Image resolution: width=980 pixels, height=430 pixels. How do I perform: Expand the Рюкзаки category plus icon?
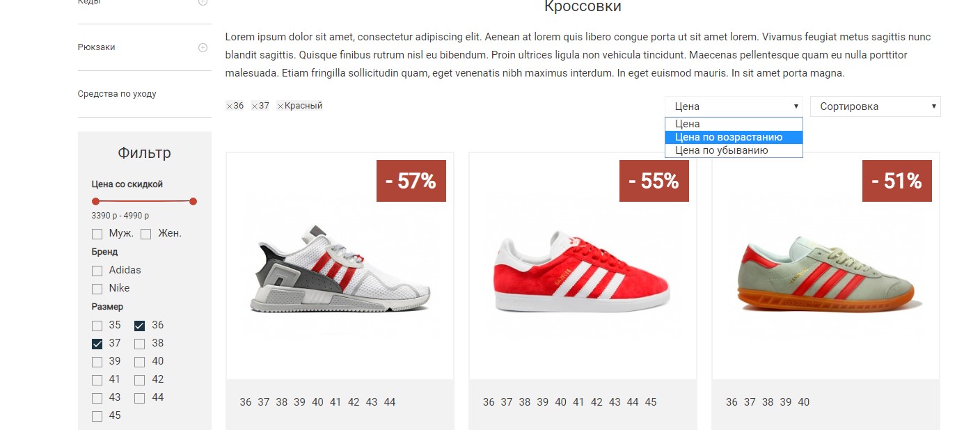pyautogui.click(x=203, y=47)
